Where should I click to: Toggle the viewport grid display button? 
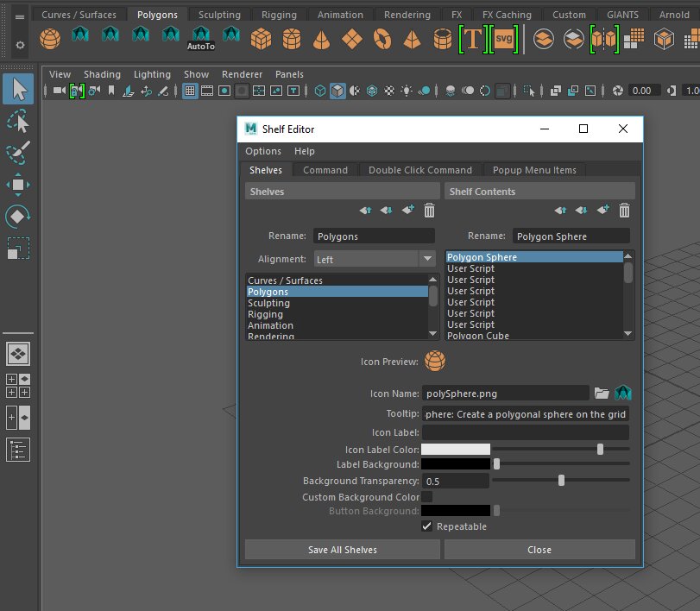click(190, 91)
